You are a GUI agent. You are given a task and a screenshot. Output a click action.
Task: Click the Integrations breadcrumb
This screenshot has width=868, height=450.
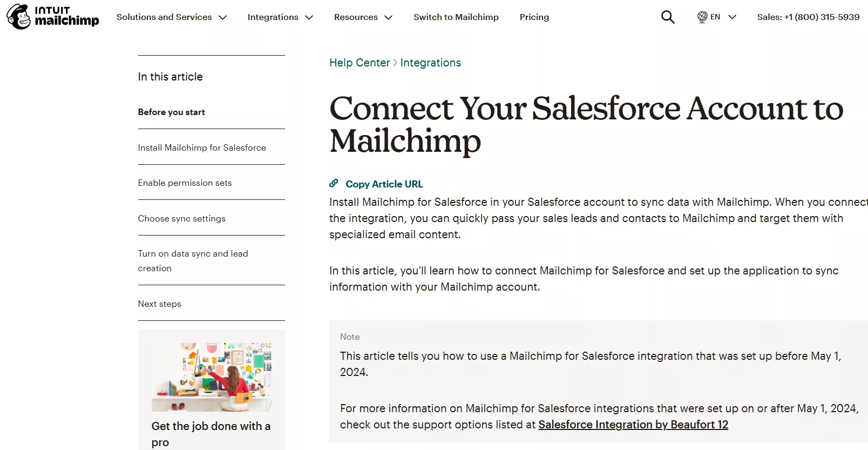coord(430,63)
